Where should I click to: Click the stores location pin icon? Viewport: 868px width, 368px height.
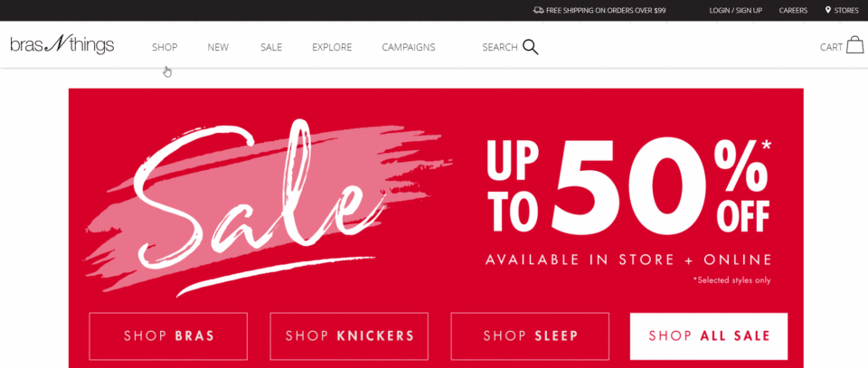tap(828, 10)
